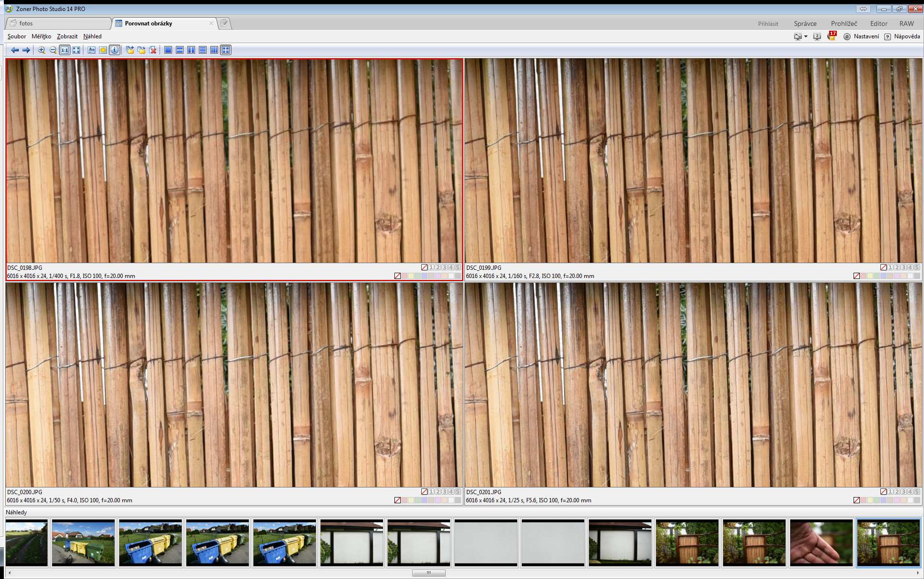Select the fit-to-window zoom icon
This screenshot has width=924, height=579.
[x=76, y=50]
